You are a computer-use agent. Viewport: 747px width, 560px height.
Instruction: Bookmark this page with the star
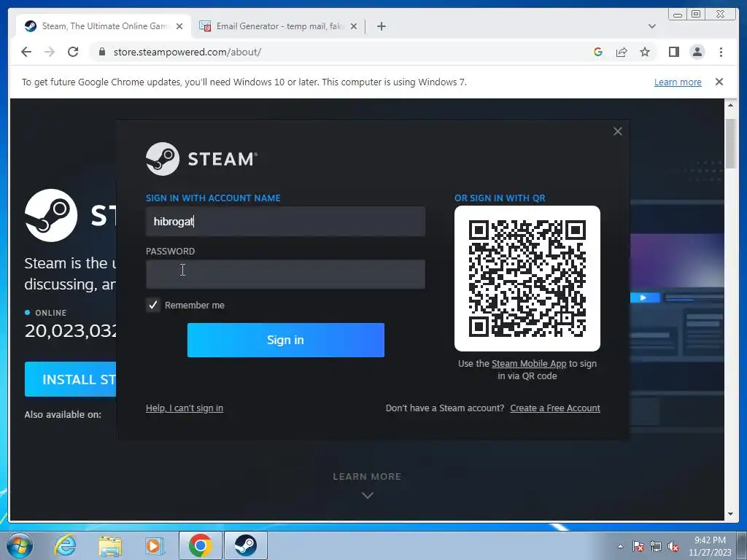[x=645, y=52]
